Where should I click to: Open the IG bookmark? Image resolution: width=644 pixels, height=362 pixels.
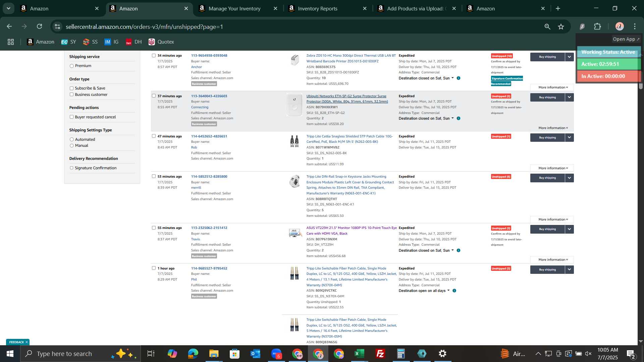pos(111,42)
